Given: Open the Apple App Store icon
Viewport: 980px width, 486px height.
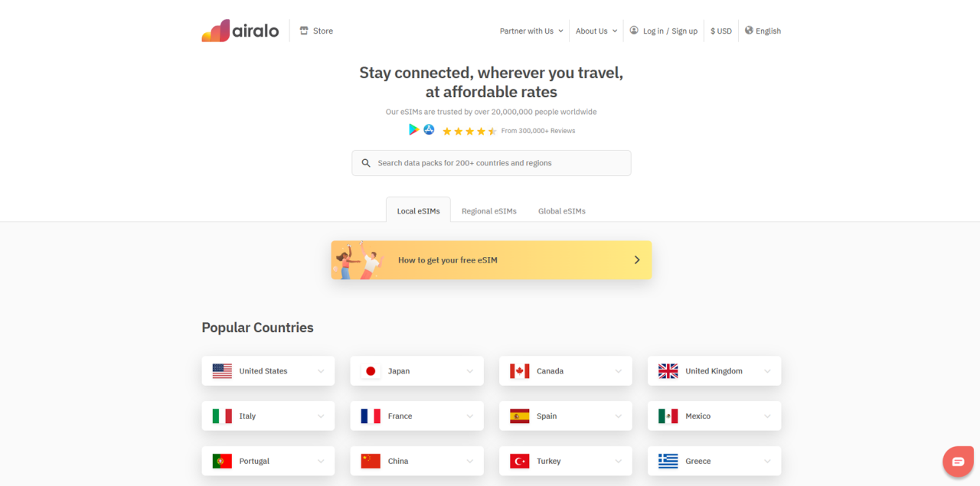Looking at the screenshot, I should coord(429,130).
